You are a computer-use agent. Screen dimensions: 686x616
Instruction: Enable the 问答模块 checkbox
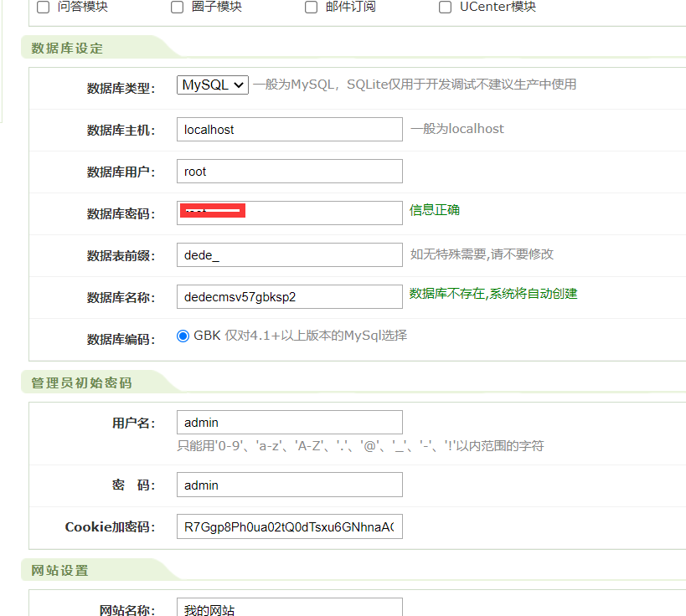tap(43, 7)
